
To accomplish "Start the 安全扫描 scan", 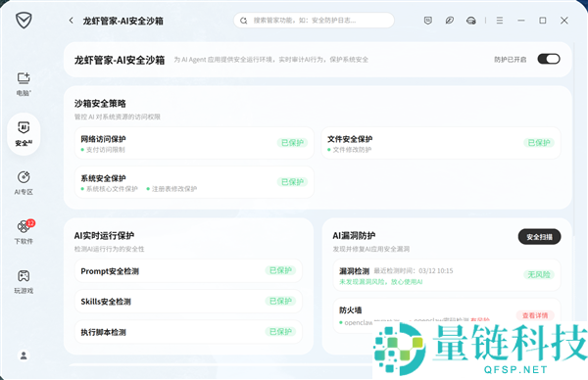I will (539, 237).
